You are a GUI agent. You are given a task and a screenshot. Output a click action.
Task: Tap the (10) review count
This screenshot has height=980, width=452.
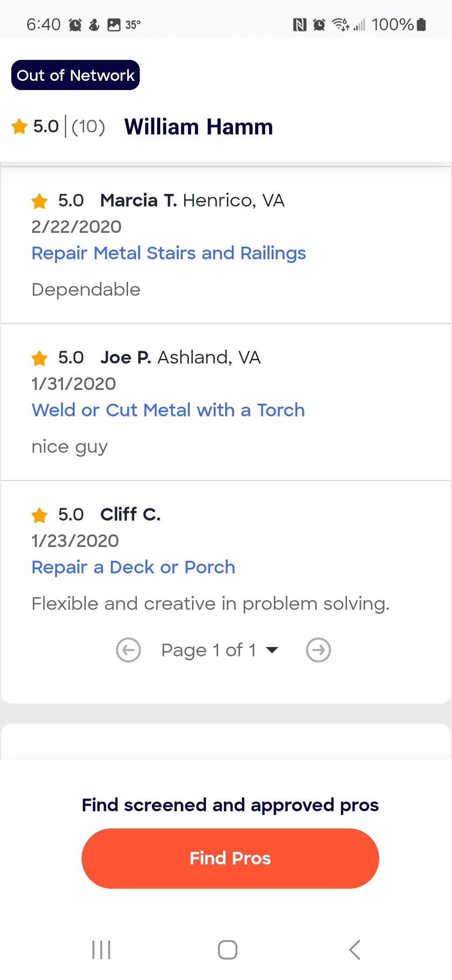[88, 127]
